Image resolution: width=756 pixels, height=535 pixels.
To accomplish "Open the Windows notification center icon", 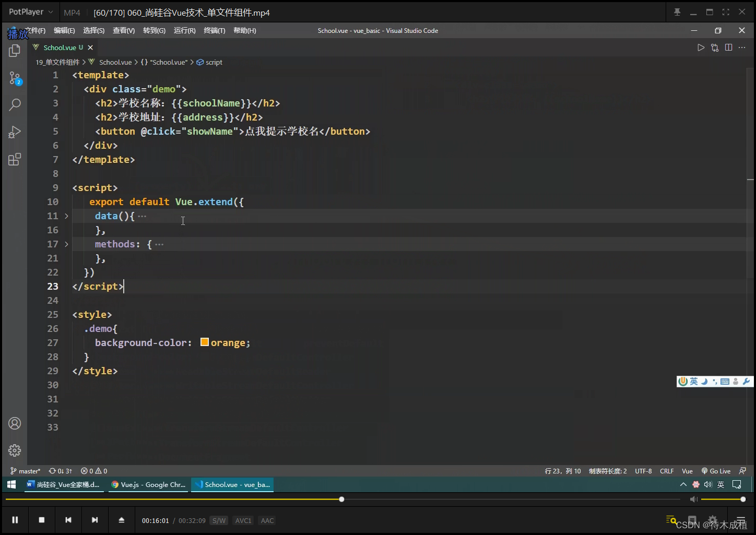I will point(737,484).
